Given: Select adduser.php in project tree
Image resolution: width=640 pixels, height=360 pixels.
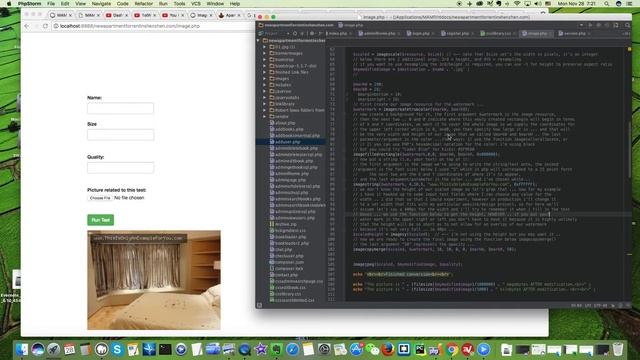Looking at the screenshot, I should click(288, 142).
